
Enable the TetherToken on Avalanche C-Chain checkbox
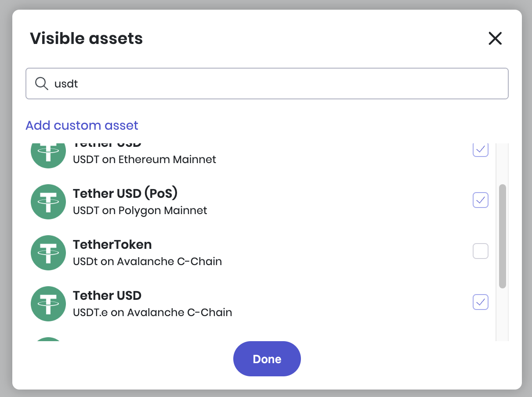coord(481,251)
